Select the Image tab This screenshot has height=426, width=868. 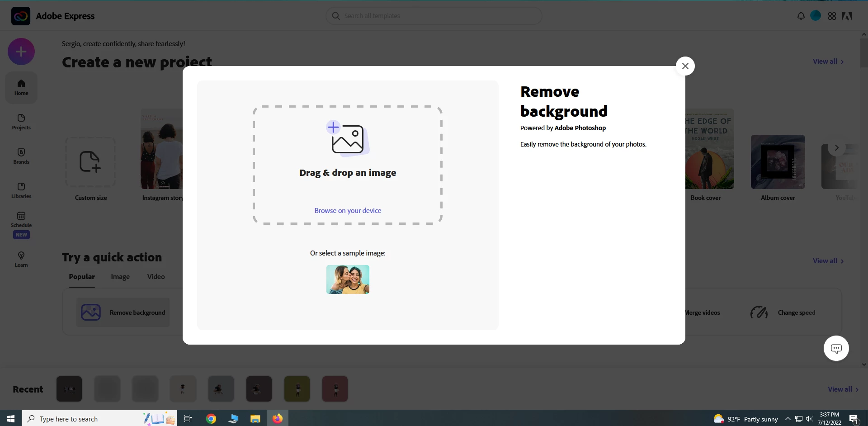120,277
